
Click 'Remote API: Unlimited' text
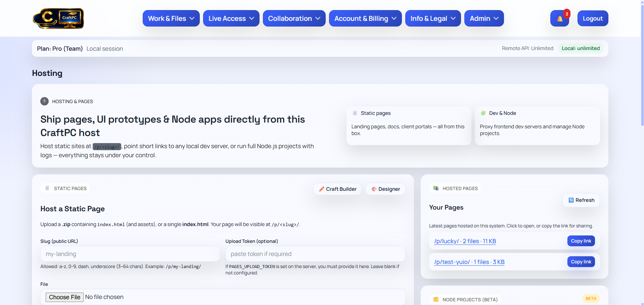pos(527,48)
